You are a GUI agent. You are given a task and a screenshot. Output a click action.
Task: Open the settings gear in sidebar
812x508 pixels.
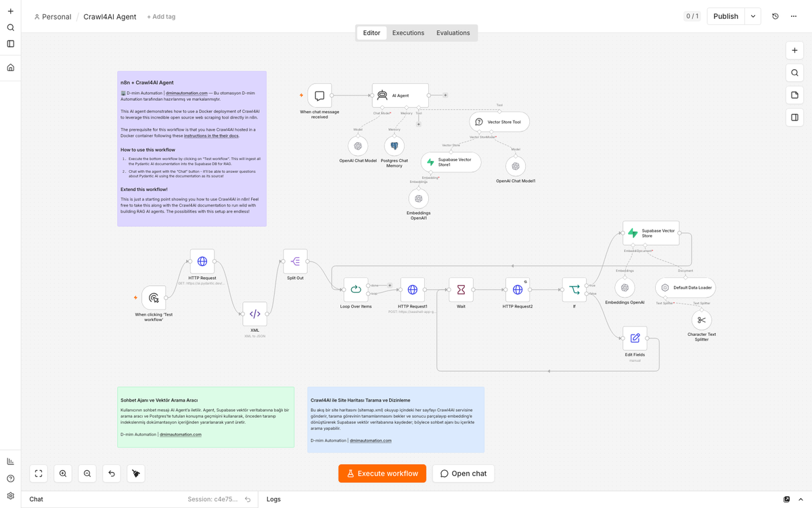10,496
